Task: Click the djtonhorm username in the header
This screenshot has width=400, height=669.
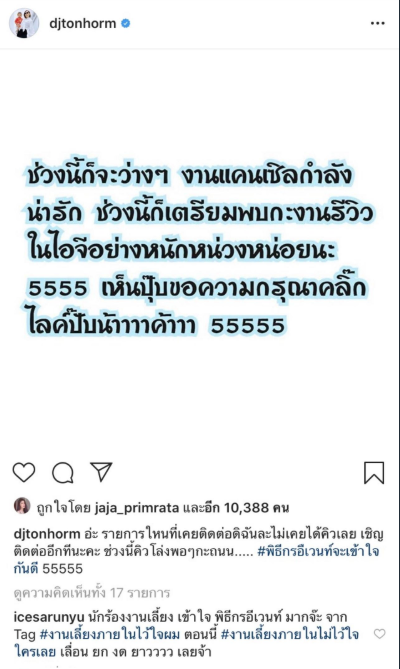Action: [x=82, y=23]
